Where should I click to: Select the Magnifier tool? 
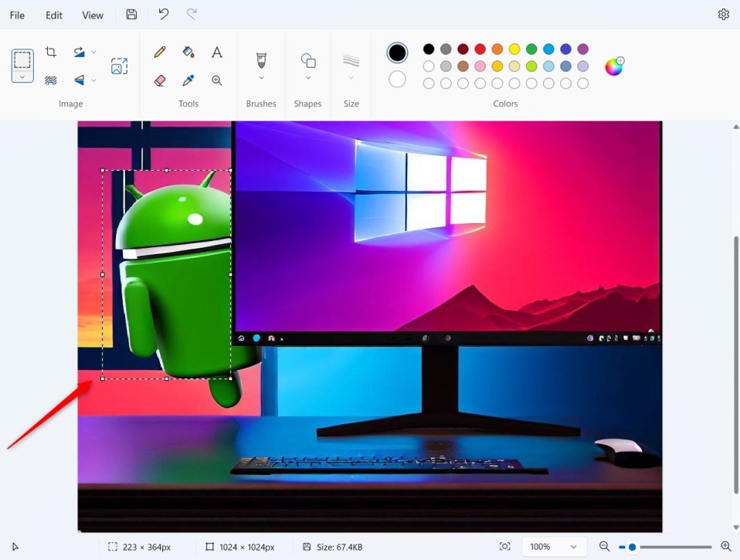[216, 80]
